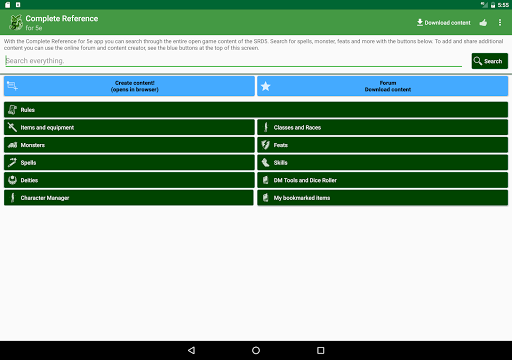Tap the Android recent apps square button
The image size is (512, 360).
pos(321,350)
